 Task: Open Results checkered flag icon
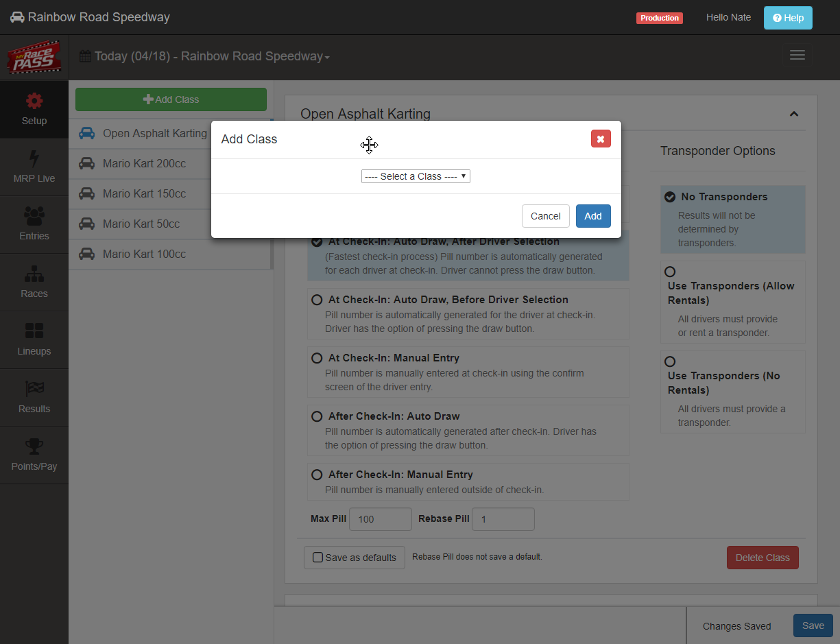tap(34, 389)
